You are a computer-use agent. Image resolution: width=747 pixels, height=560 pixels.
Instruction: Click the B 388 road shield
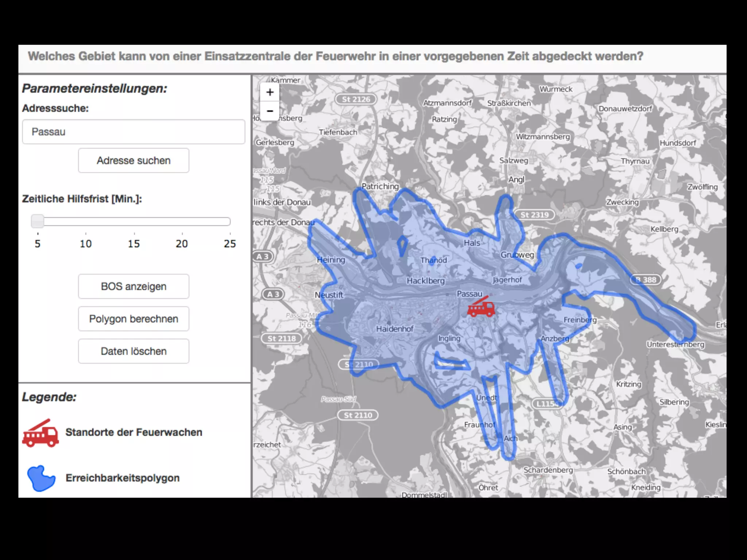coord(646,280)
